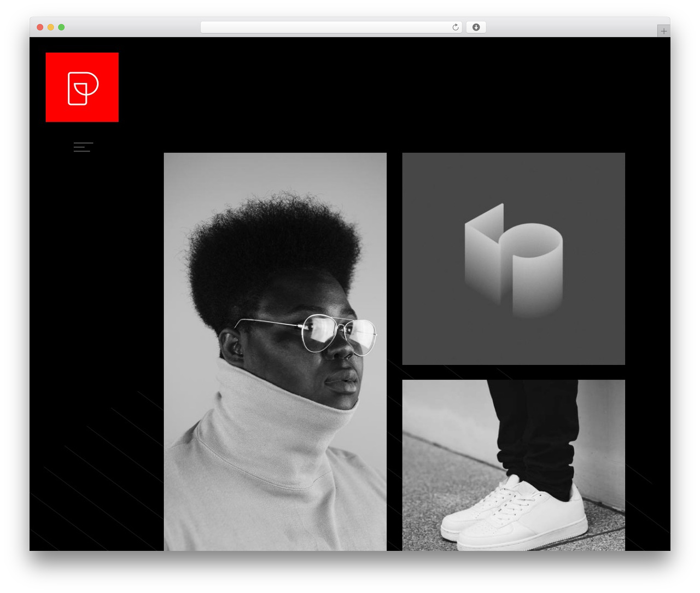Click the browser download icon
700x593 pixels.
point(476,27)
